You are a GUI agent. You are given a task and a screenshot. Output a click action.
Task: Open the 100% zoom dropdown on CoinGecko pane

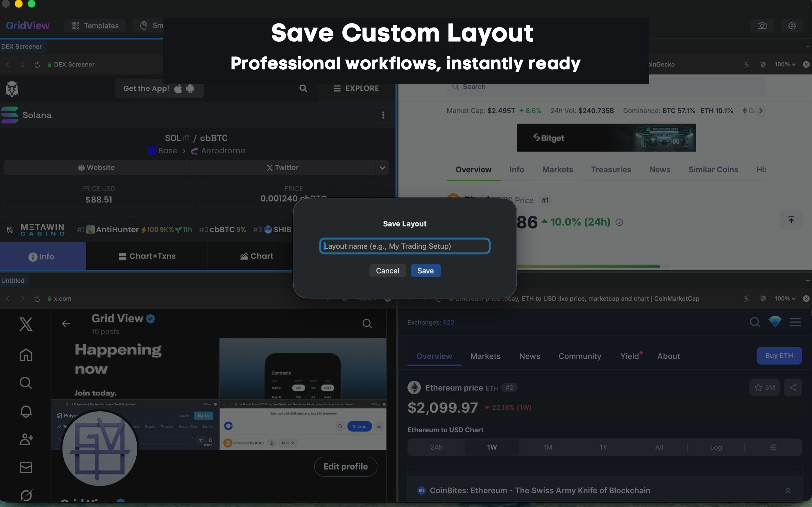point(785,64)
